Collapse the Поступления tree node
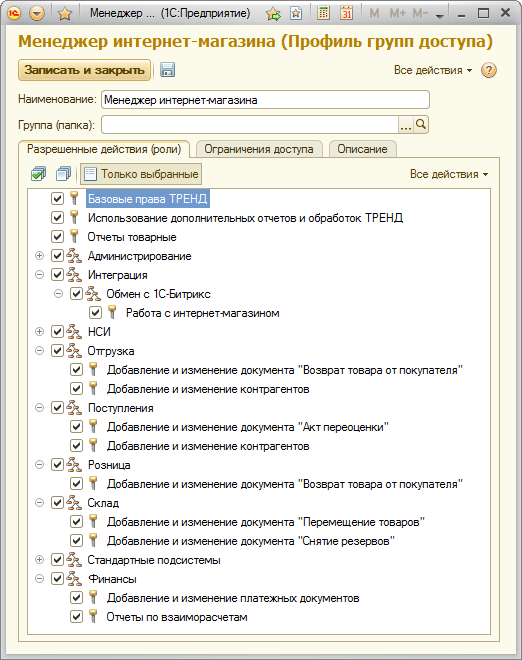Image resolution: width=522 pixels, height=660 pixels. tap(39, 407)
